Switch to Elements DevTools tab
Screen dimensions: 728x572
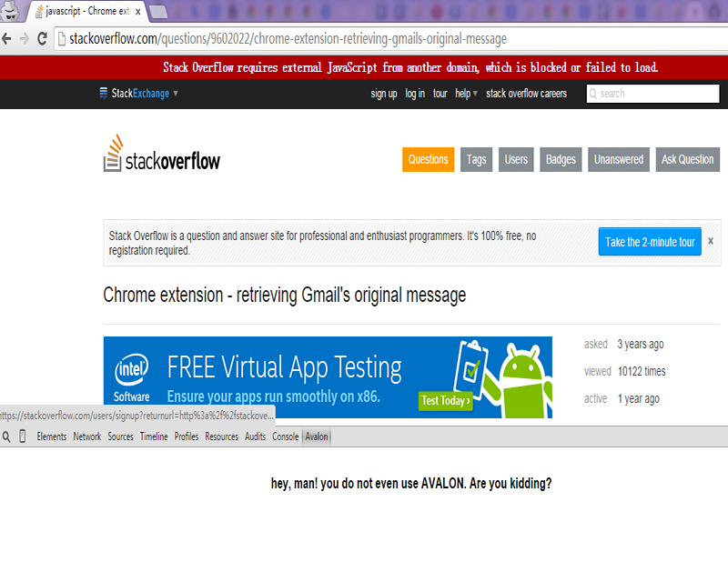[x=52, y=437]
